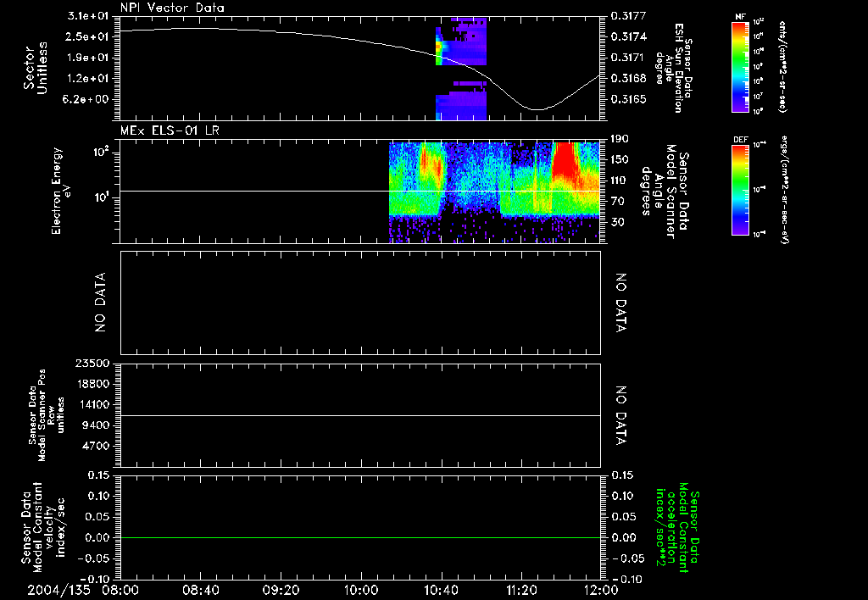Select the "ESH Sun Elevation Angle" axis label

[674, 68]
